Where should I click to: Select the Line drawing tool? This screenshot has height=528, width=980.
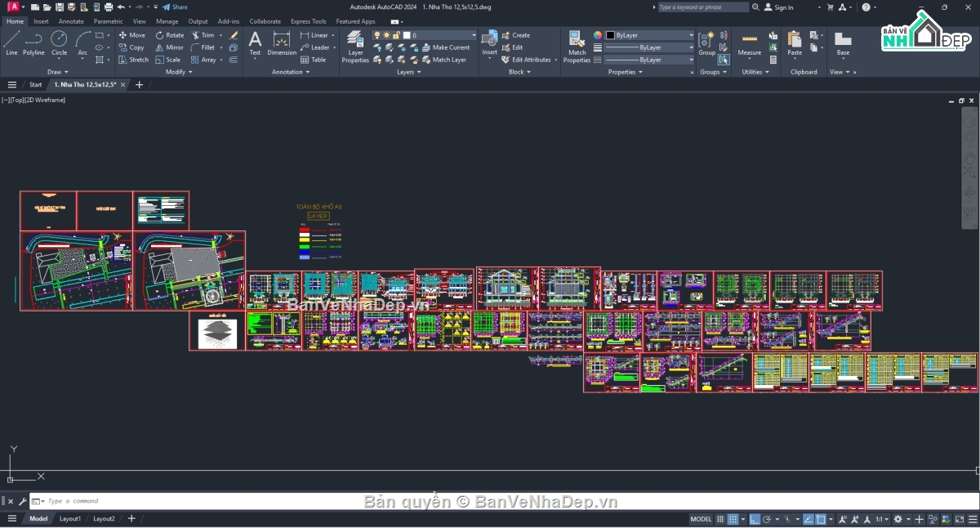pos(11,43)
